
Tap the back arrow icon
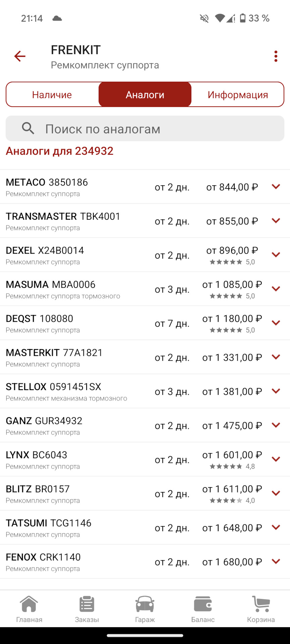pyautogui.click(x=20, y=56)
